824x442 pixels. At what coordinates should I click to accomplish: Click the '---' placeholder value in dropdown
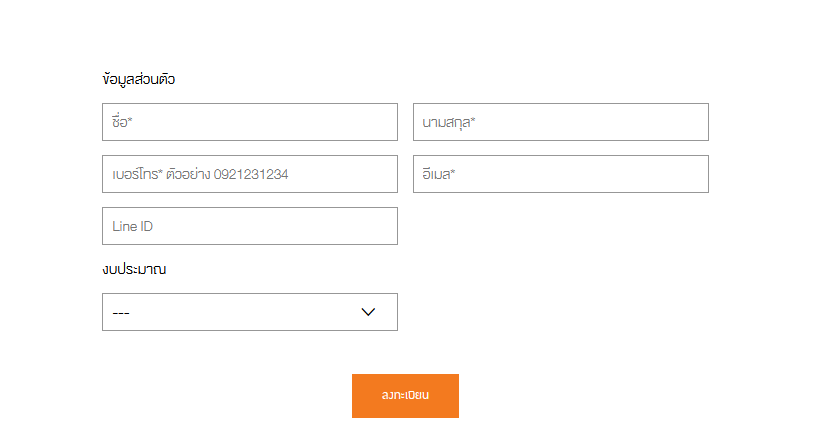pos(121,313)
